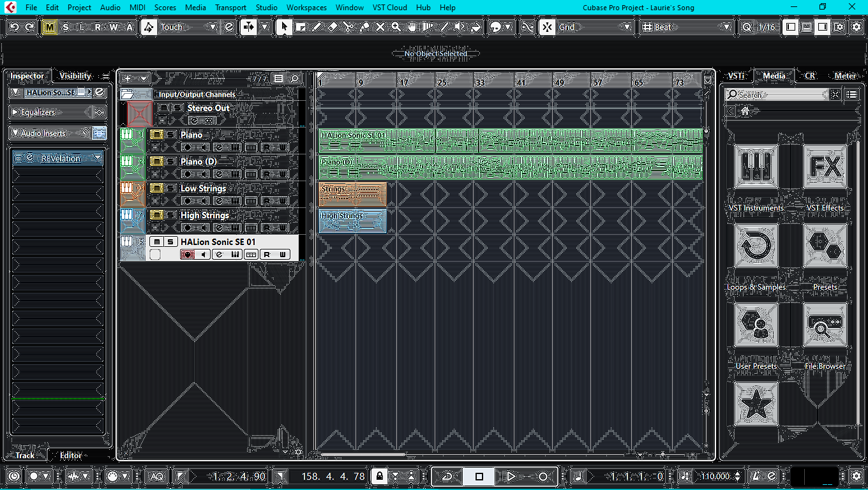
Task: Open the Presets media tile
Action: point(825,246)
